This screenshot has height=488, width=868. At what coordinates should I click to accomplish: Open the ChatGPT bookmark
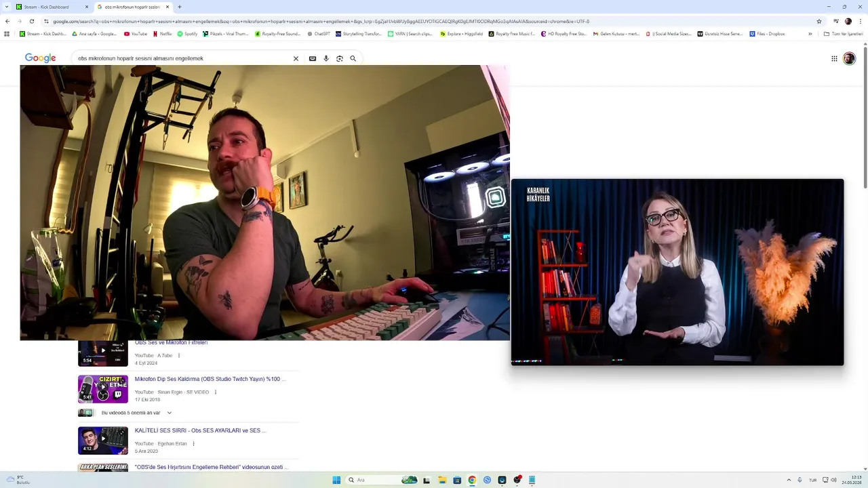(x=319, y=33)
